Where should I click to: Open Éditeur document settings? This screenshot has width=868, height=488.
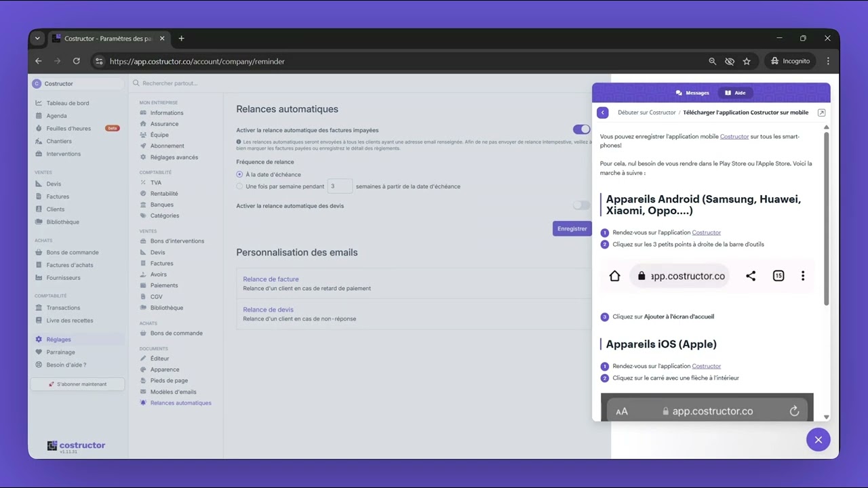coord(159,359)
